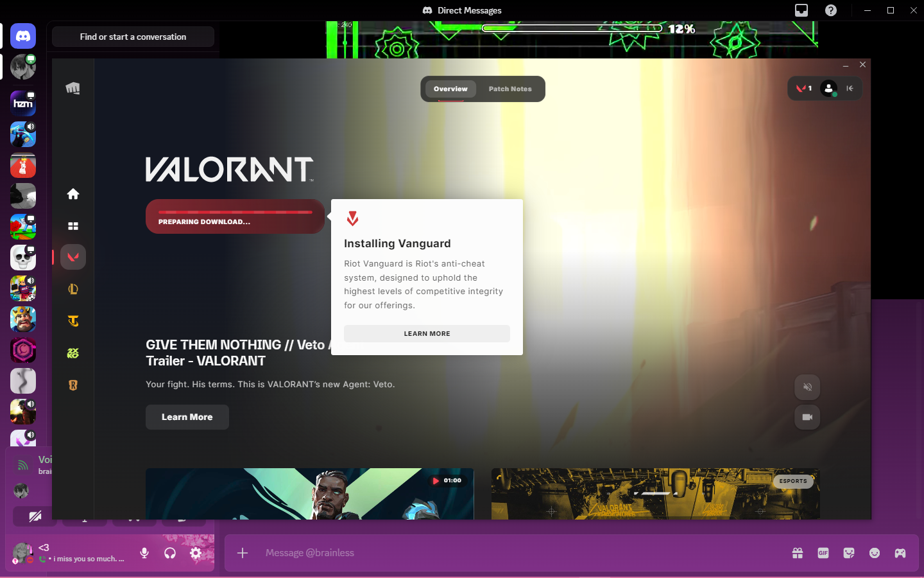Click the Riot Games fist logo

coord(73,88)
